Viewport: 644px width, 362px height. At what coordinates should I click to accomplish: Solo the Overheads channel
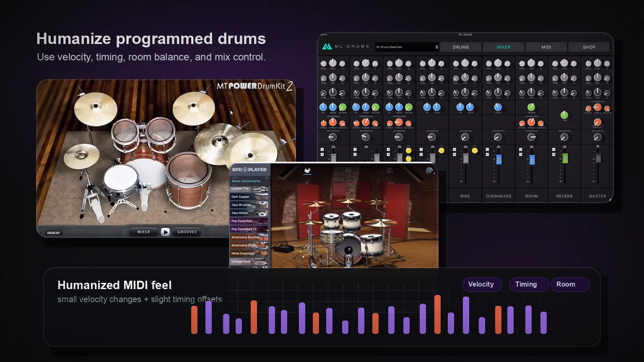[488, 149]
